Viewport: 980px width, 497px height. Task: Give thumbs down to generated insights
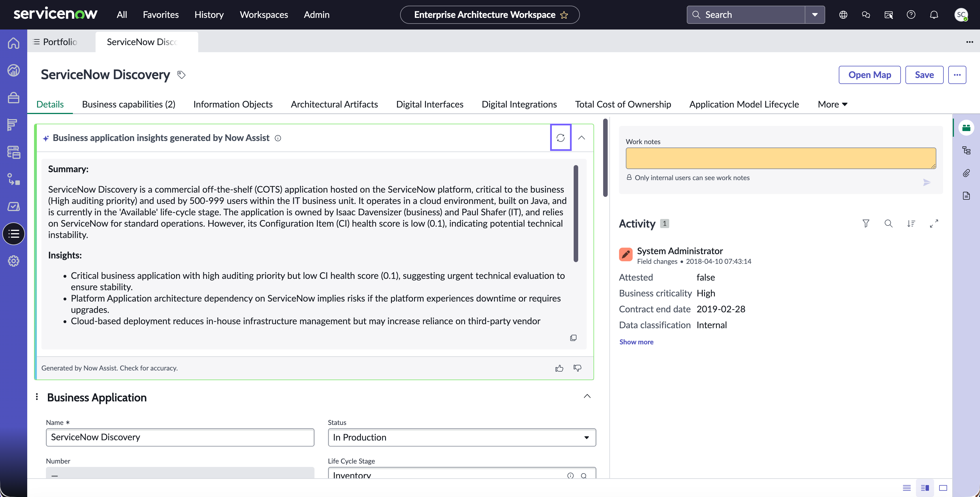tap(578, 368)
